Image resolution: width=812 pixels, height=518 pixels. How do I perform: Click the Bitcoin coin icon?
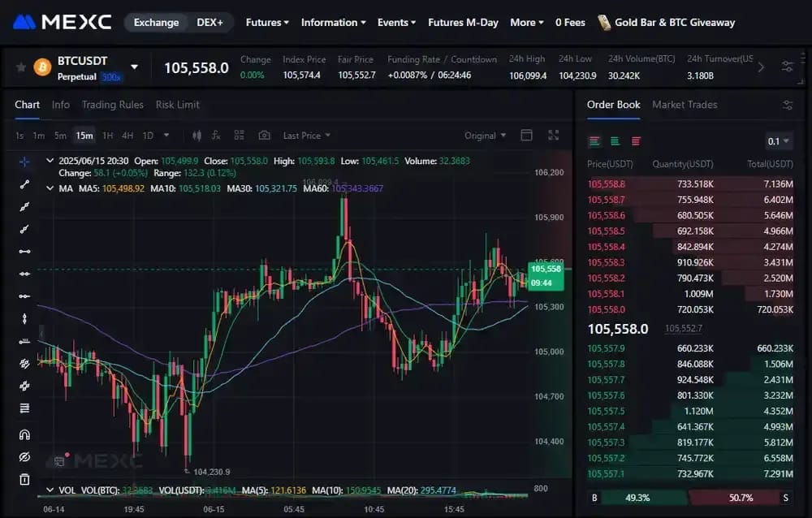pyautogui.click(x=42, y=67)
